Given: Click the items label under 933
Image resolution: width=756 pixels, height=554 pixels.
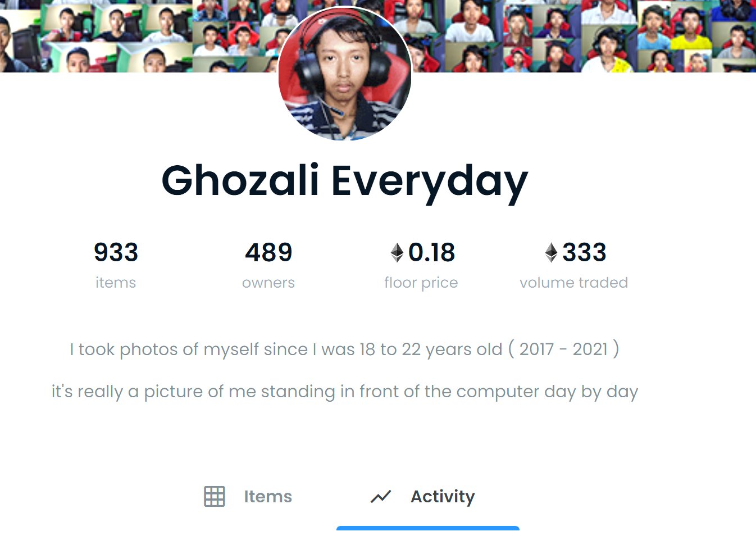Looking at the screenshot, I should coord(116,283).
